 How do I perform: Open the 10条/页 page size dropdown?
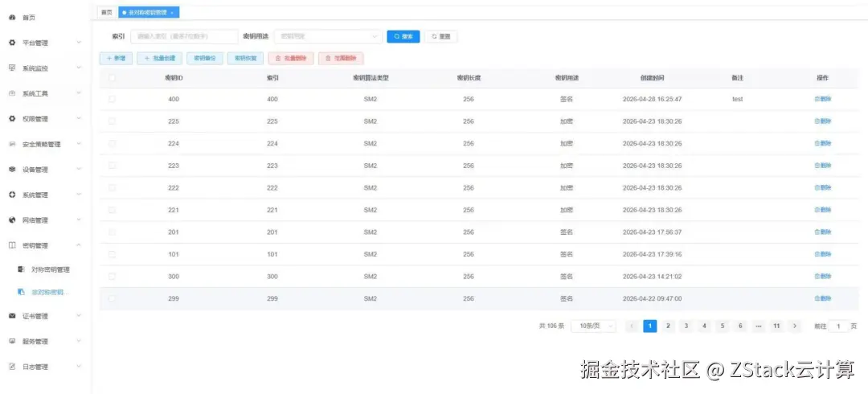(x=593, y=326)
